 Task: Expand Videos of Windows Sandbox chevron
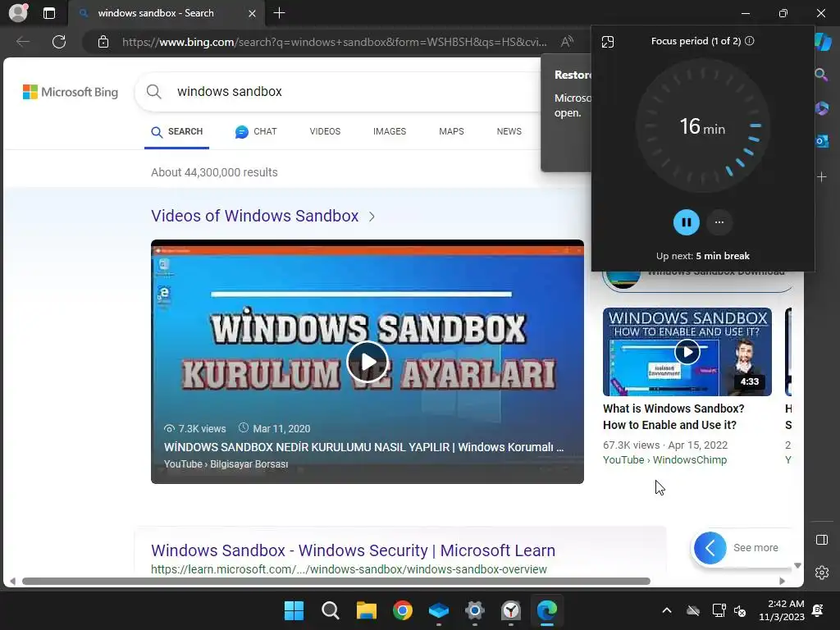pos(372,217)
